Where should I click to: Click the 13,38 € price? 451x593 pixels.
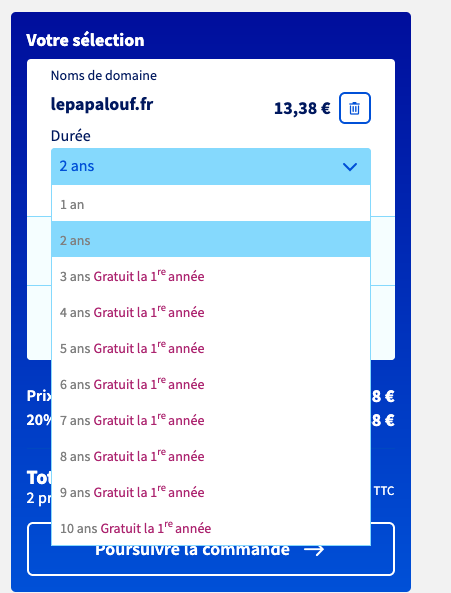[302, 109]
